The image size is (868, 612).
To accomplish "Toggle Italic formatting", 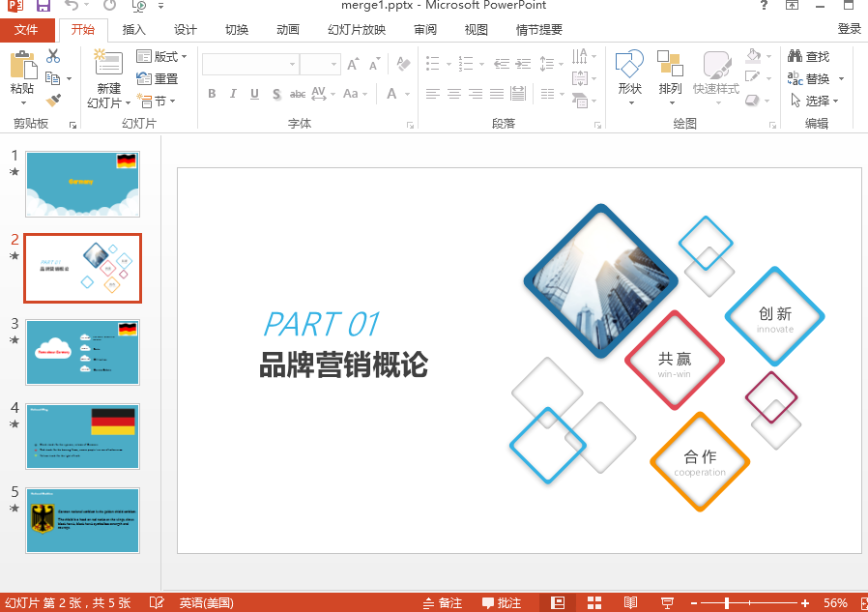I will tap(233, 94).
